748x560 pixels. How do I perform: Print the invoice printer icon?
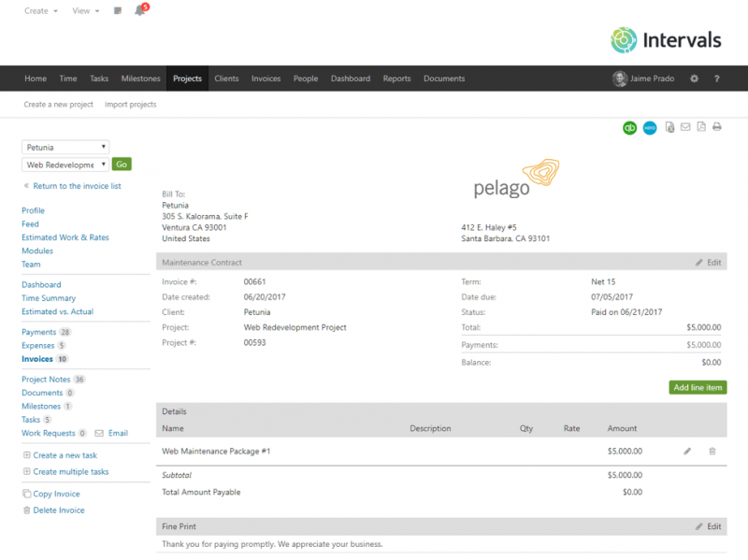click(x=717, y=127)
